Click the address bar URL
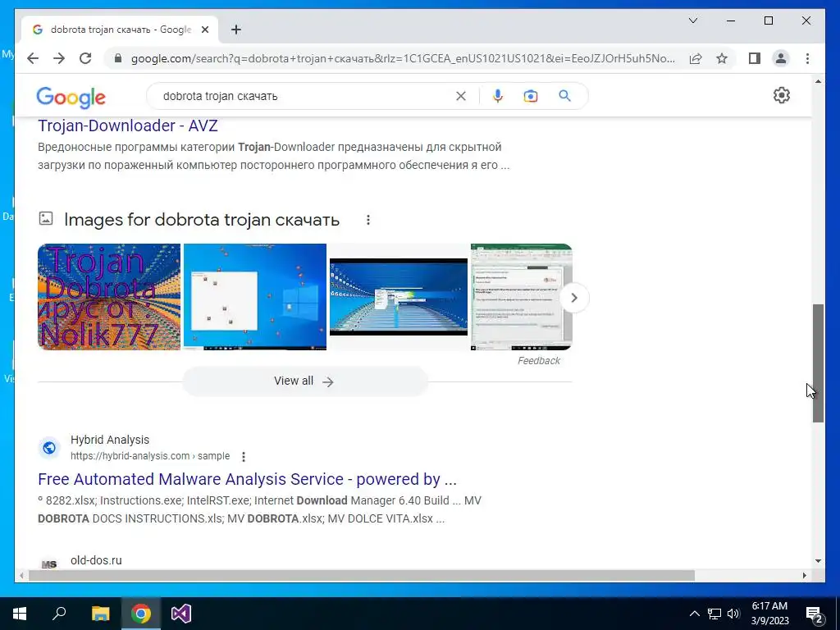The image size is (840, 630). (x=403, y=58)
